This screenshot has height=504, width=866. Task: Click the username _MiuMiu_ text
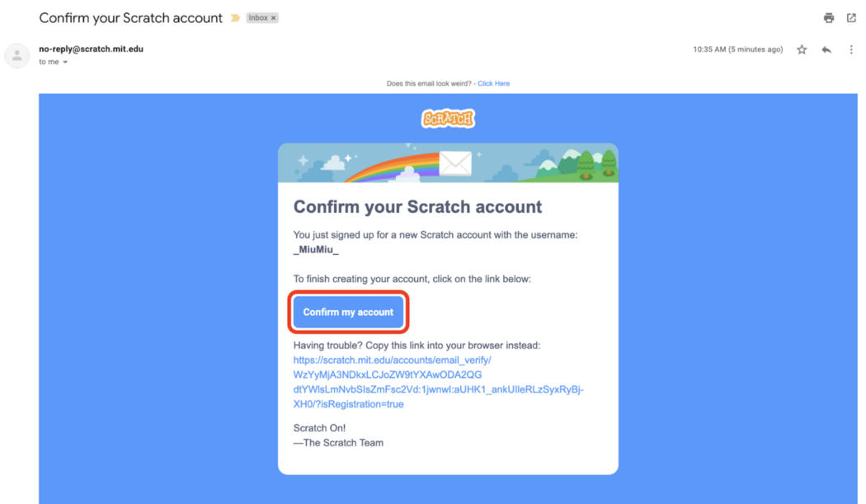(316, 250)
